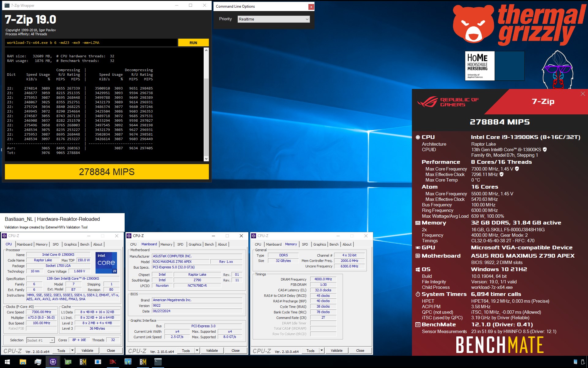
Task: Click the yellow 278884 MIPS result bar
Action: (107, 172)
